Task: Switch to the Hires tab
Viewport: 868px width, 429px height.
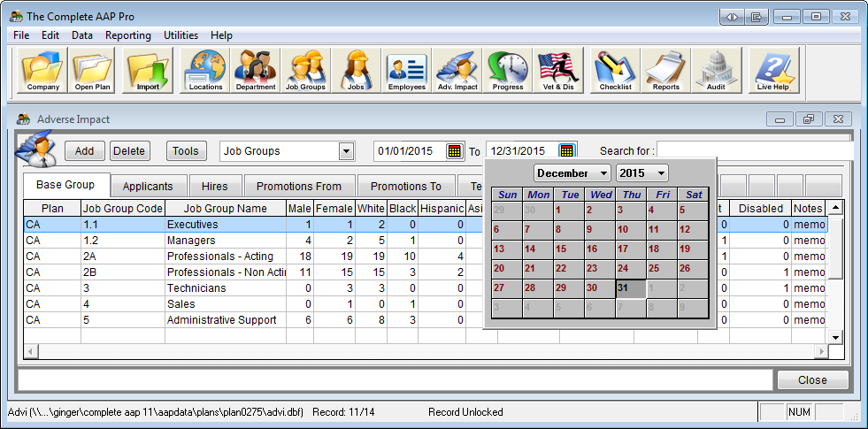Action: (x=214, y=187)
